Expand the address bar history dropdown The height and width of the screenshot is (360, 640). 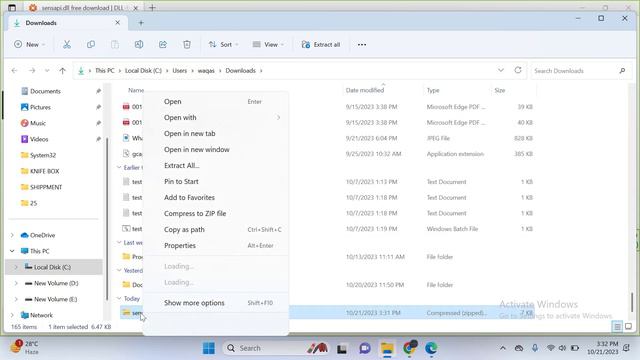(x=501, y=70)
